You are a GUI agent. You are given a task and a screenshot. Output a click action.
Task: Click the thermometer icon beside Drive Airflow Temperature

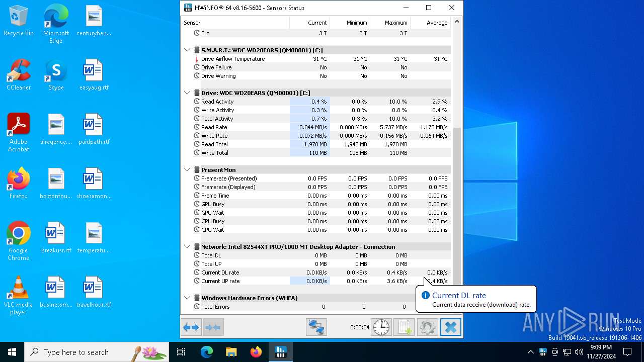(x=197, y=59)
